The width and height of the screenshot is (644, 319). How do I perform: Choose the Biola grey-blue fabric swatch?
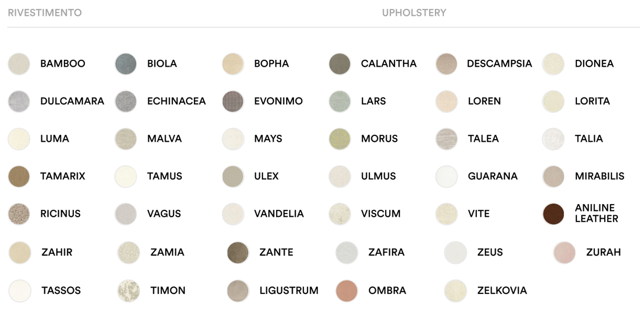(x=126, y=64)
